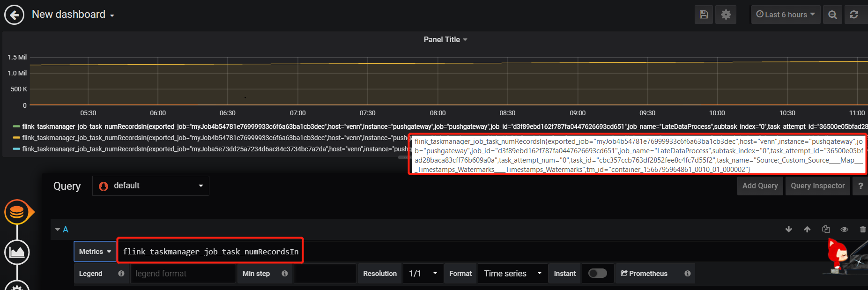Screen dimensions: 868x290
Task: Open dashboard settings gear icon
Action: 726,15
